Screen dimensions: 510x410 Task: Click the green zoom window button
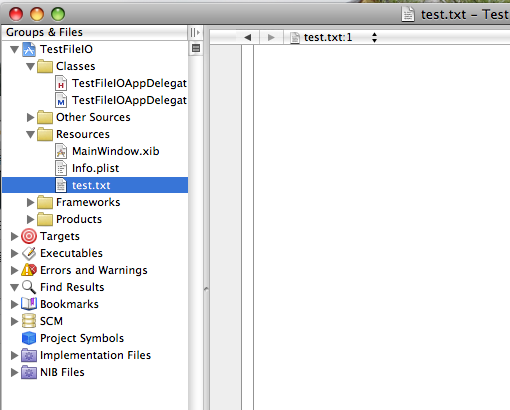(58, 14)
